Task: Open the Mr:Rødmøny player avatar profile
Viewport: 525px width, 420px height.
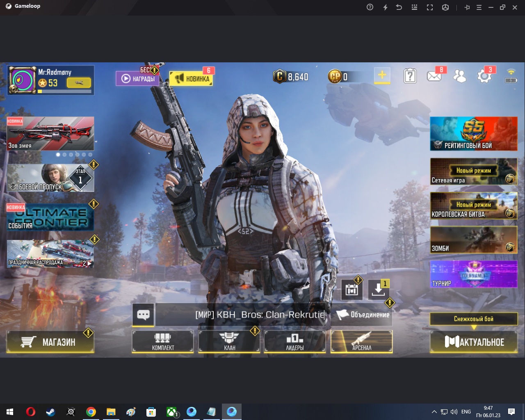Action: point(22,80)
